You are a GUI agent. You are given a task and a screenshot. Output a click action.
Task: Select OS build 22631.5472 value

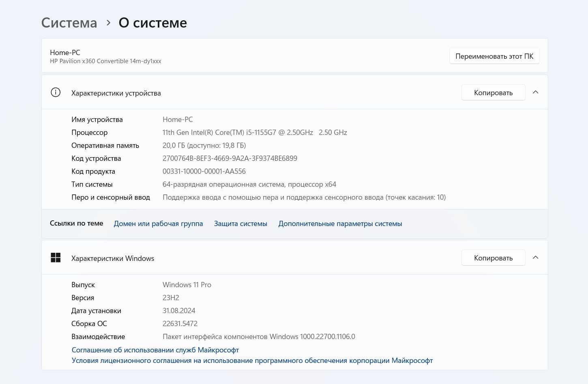180,324
